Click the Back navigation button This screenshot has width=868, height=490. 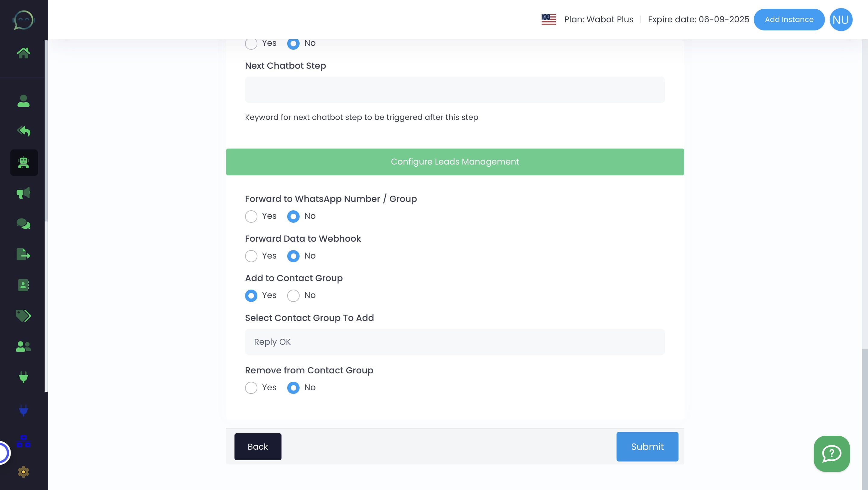pos(258,447)
